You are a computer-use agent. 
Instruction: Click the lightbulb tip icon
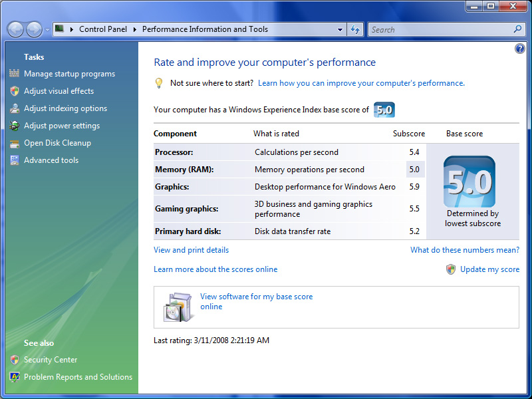159,83
